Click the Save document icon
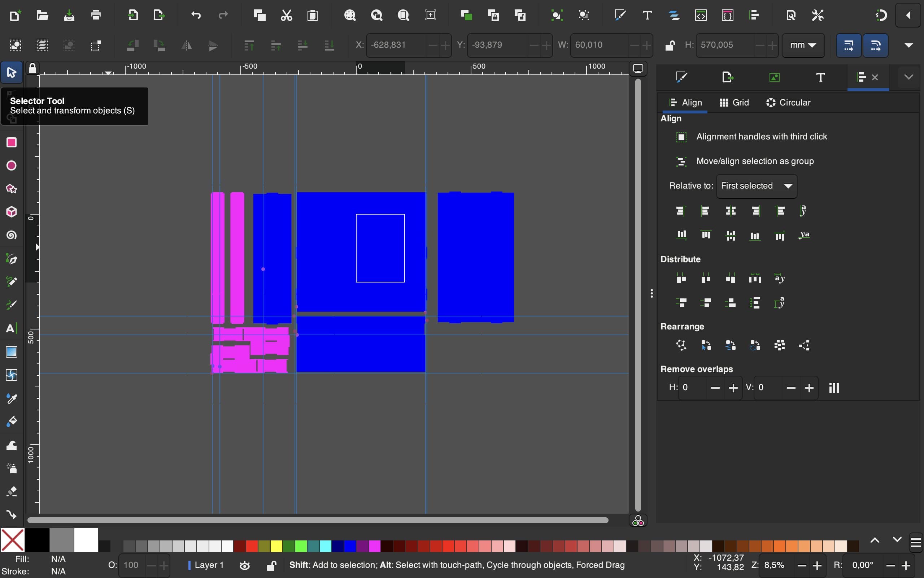Image resolution: width=924 pixels, height=578 pixels. tap(69, 15)
